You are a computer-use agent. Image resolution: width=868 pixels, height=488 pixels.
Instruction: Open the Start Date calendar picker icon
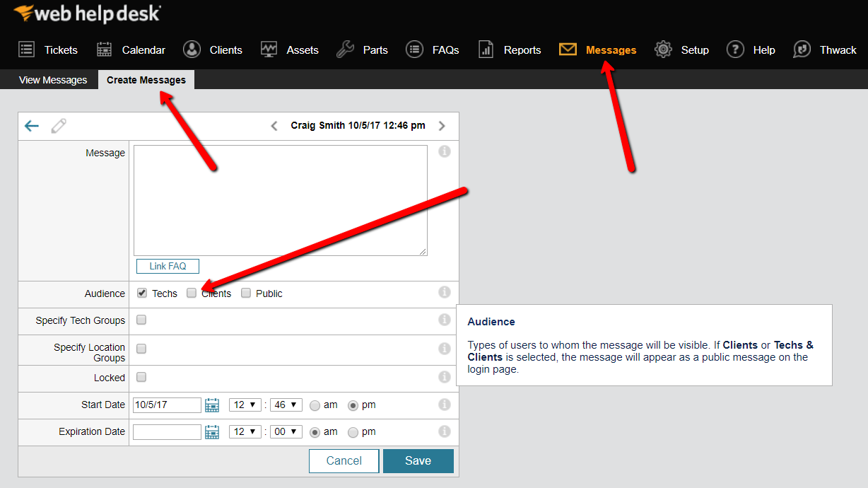point(212,405)
